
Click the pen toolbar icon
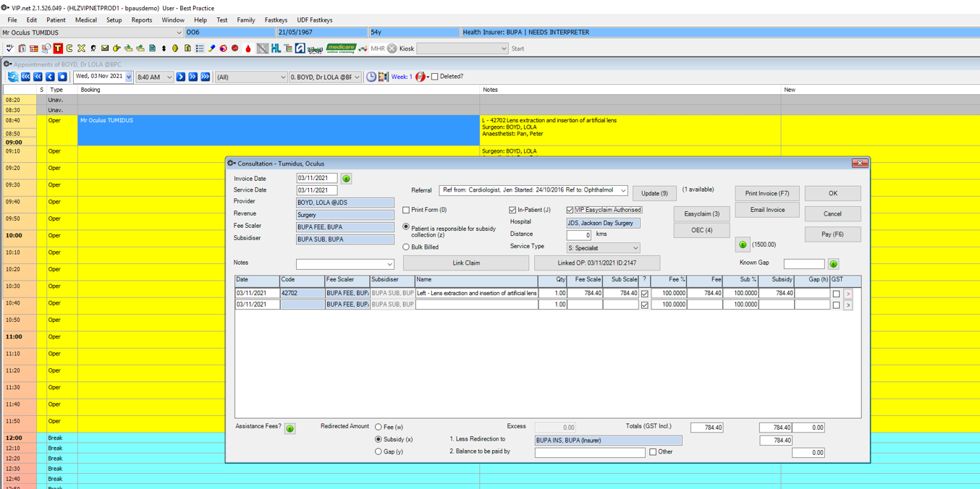pos(211,48)
